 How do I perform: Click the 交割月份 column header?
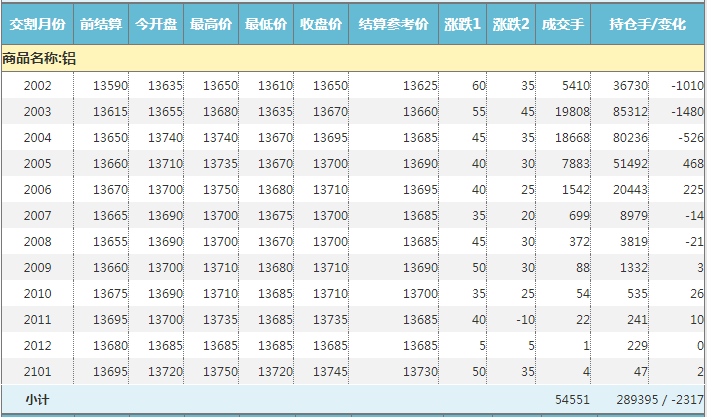(37, 23)
